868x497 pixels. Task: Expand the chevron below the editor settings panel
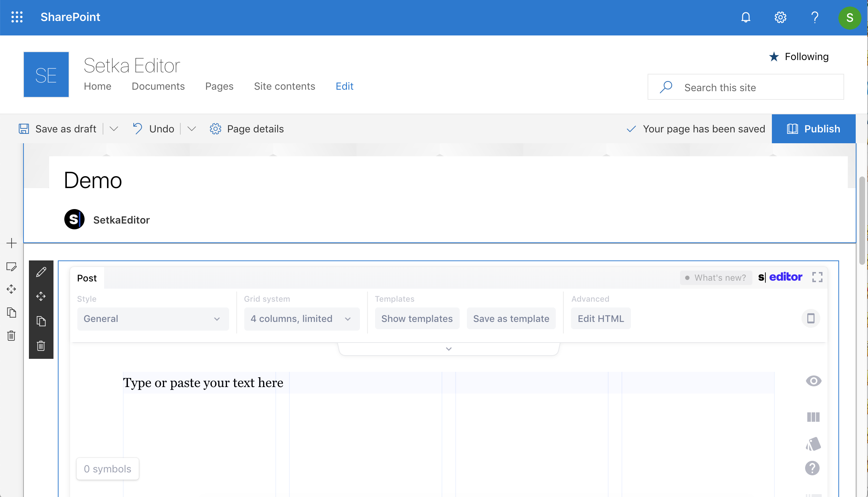(x=448, y=349)
